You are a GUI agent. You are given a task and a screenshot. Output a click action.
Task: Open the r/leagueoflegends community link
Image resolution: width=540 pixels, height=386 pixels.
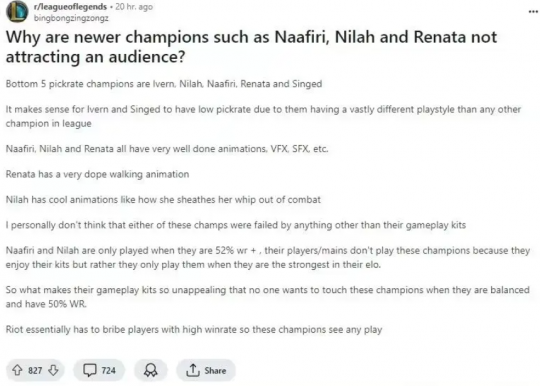[70, 7]
